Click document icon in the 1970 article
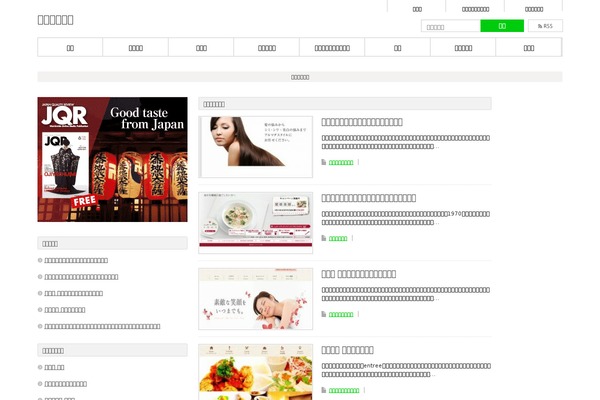The width and height of the screenshot is (600, 400). pyautogui.click(x=324, y=238)
